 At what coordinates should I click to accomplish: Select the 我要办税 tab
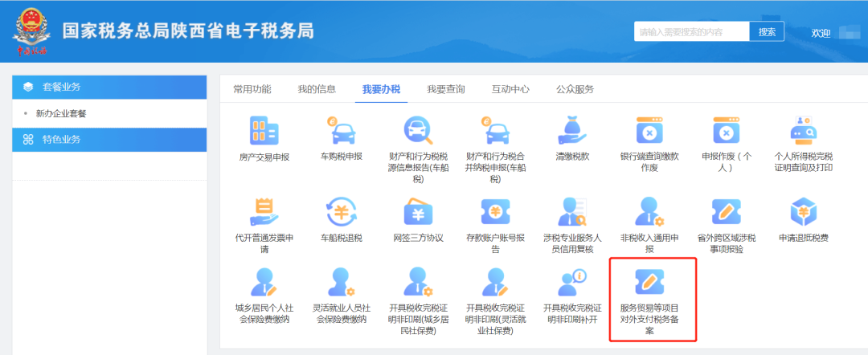(382, 90)
